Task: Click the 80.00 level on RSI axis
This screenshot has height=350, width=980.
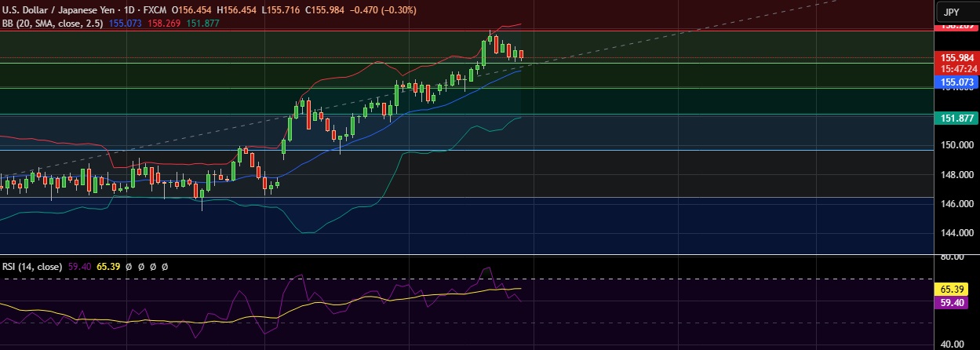Action: 953,257
